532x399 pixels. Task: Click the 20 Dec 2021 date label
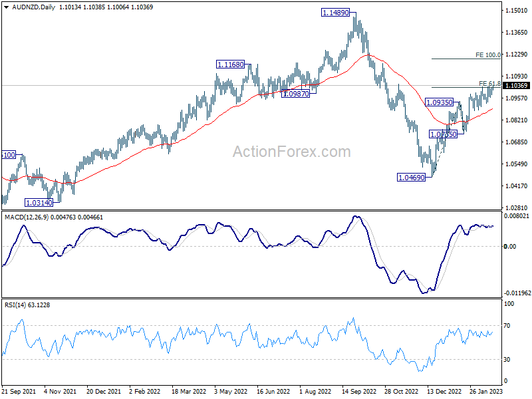[x=104, y=392]
